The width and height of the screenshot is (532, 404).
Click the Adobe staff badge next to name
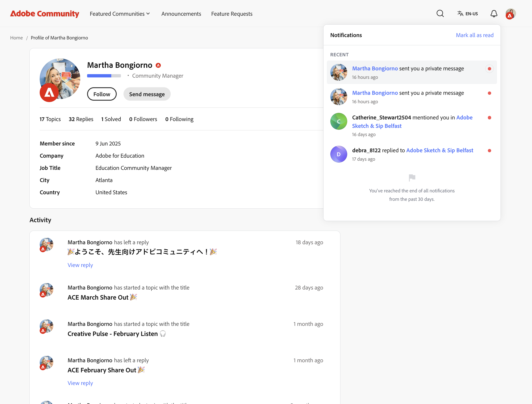tap(158, 65)
